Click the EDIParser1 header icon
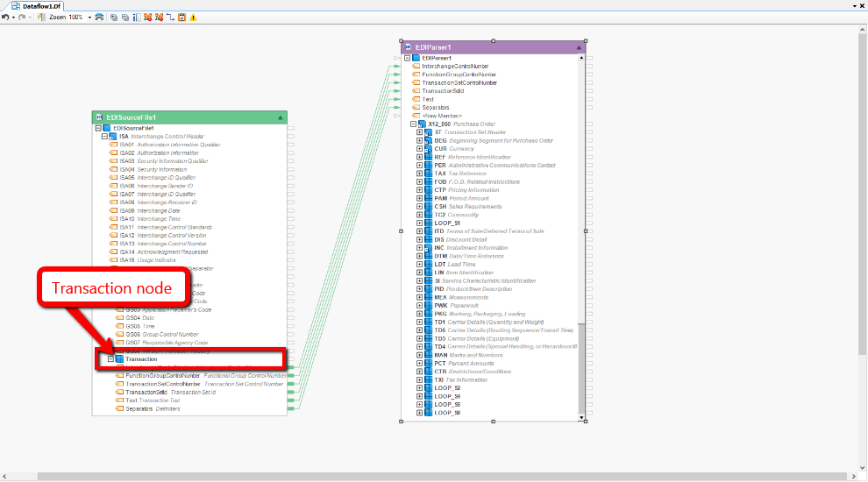 [409, 46]
